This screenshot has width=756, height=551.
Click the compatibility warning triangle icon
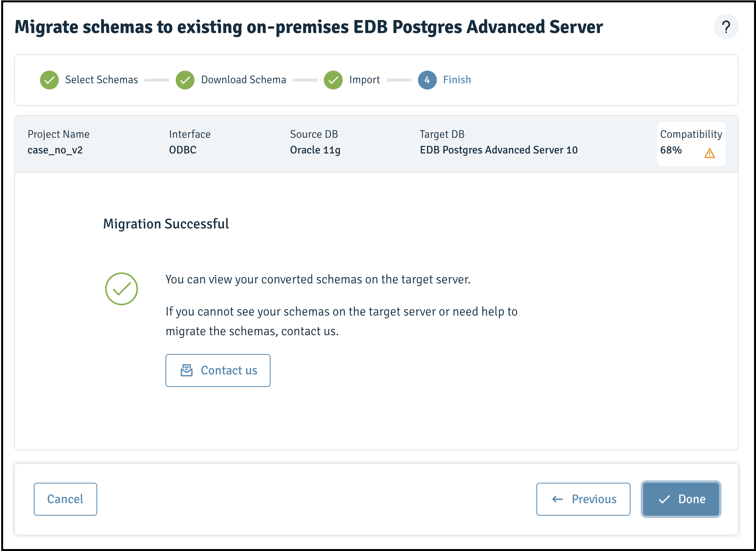point(710,153)
